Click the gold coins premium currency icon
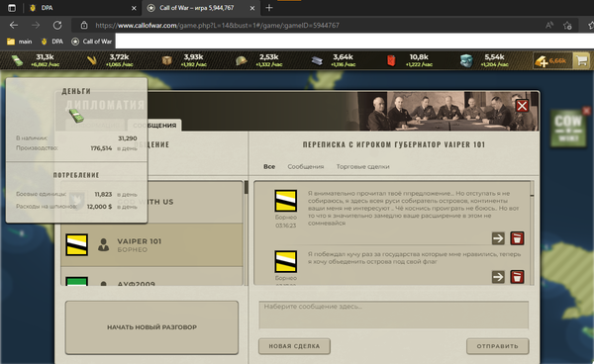The image size is (594, 364). tap(541, 60)
